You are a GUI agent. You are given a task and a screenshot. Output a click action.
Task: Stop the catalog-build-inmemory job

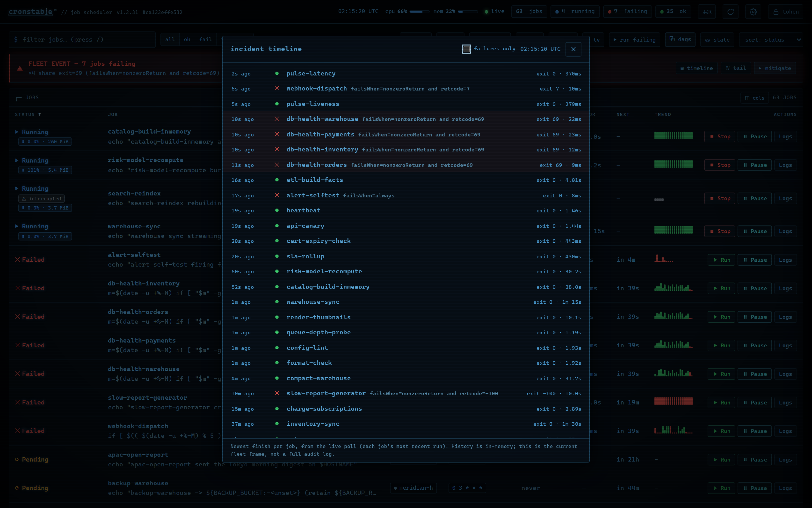pos(719,137)
